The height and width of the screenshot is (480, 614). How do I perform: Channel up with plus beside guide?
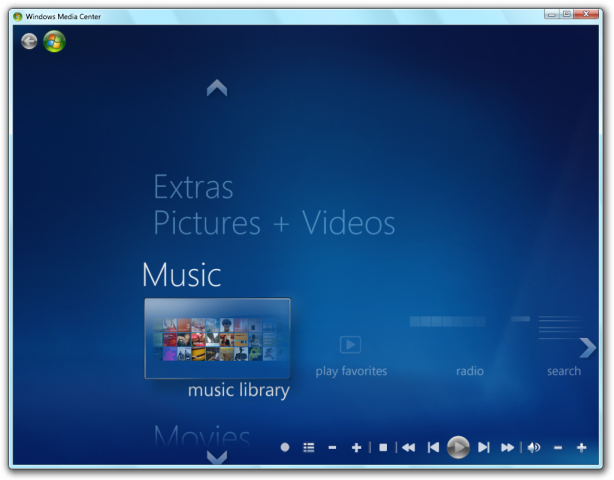pos(356,447)
